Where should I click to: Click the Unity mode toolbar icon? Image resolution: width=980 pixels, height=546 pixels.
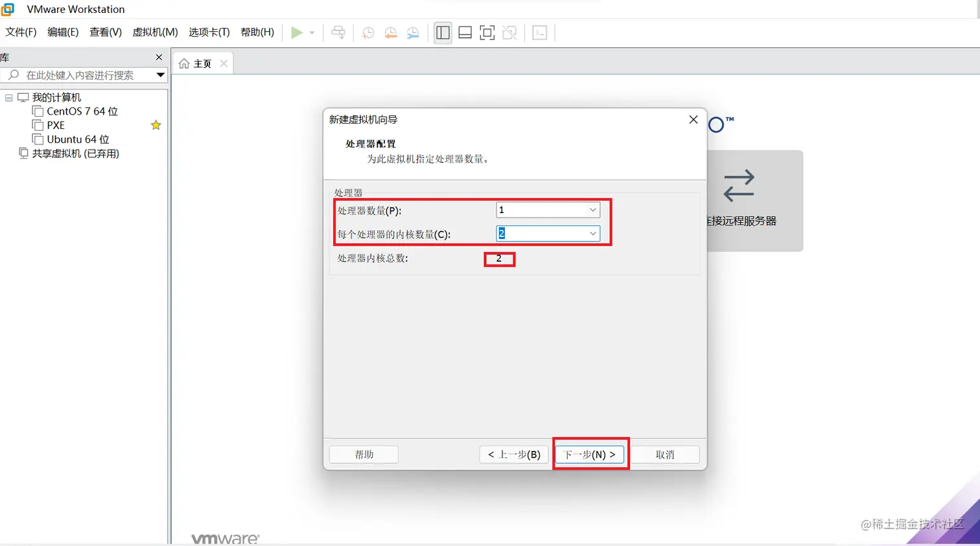pyautogui.click(x=510, y=32)
